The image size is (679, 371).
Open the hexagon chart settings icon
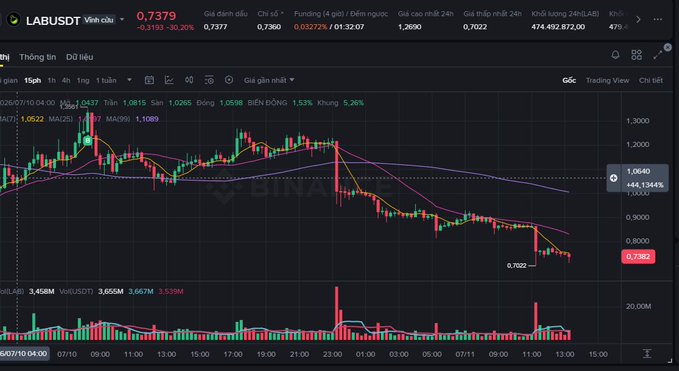click(229, 80)
